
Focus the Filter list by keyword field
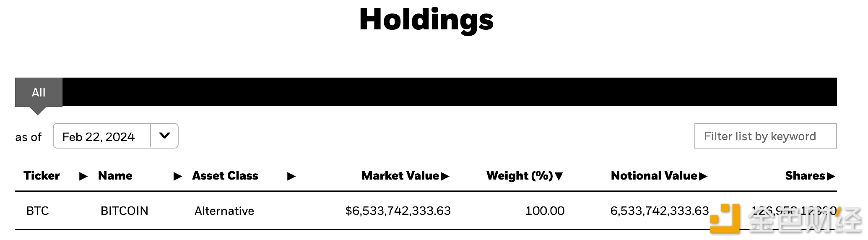pyautogui.click(x=765, y=136)
